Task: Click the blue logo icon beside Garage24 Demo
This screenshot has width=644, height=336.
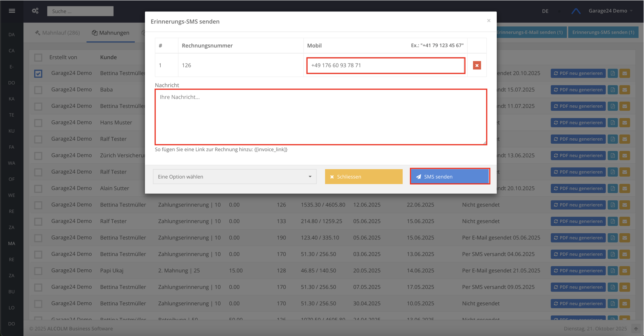Action: point(576,11)
